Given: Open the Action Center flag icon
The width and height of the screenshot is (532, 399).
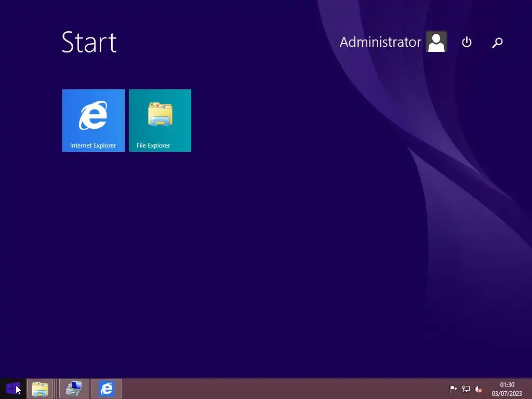Looking at the screenshot, I should tap(453, 389).
